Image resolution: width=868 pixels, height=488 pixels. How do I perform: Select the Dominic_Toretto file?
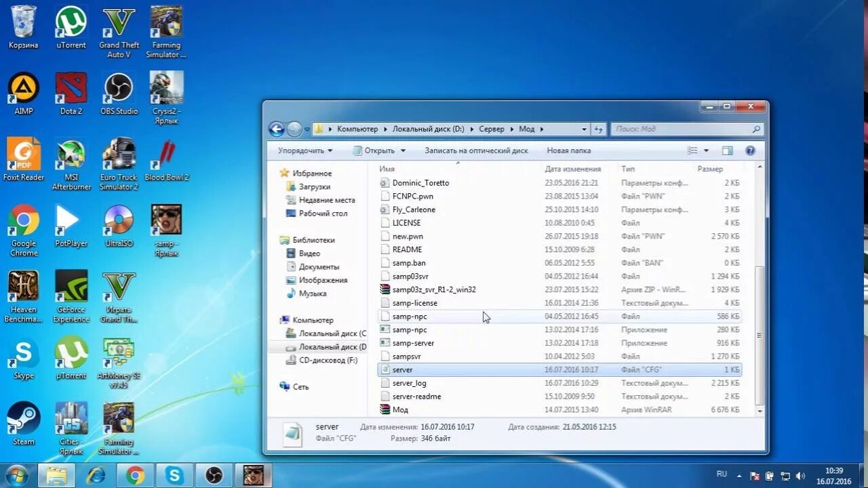(x=559, y=183)
